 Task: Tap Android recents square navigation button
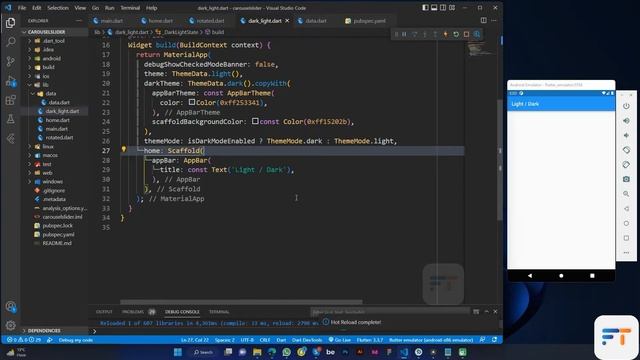(x=592, y=276)
